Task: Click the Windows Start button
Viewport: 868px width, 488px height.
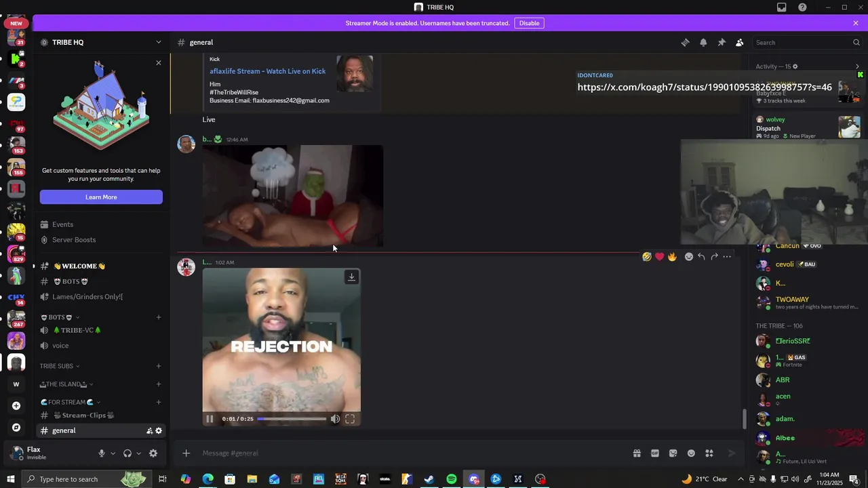Action: (x=11, y=479)
